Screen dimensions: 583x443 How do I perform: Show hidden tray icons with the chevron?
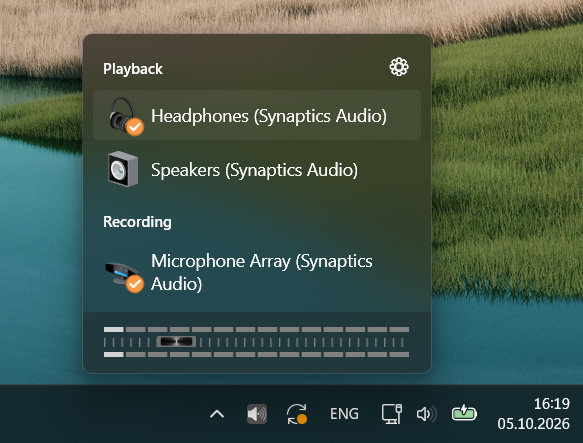pyautogui.click(x=217, y=414)
